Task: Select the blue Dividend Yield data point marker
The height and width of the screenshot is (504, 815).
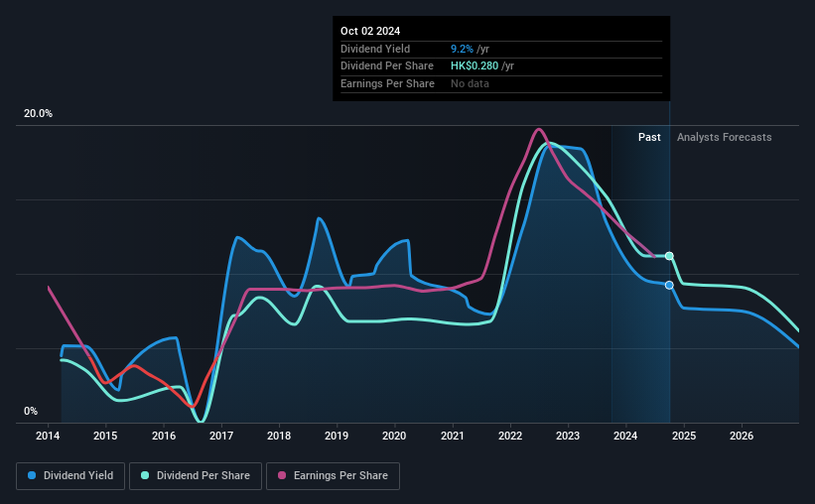Action: coord(669,285)
